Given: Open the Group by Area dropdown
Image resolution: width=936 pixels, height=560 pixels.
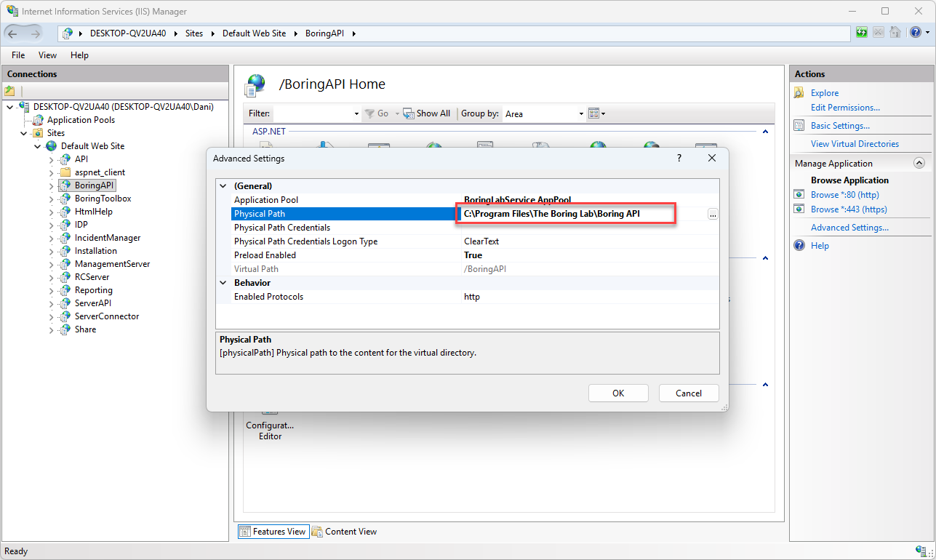Looking at the screenshot, I should coord(581,114).
